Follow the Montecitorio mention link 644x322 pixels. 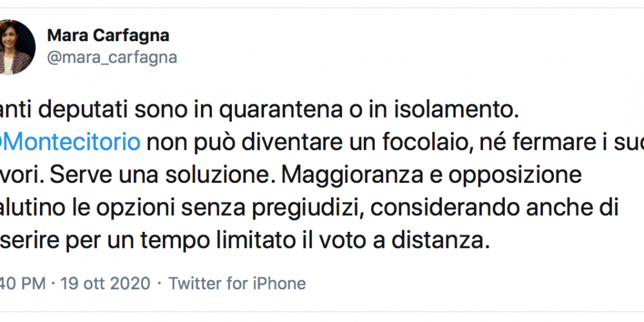coord(70,142)
